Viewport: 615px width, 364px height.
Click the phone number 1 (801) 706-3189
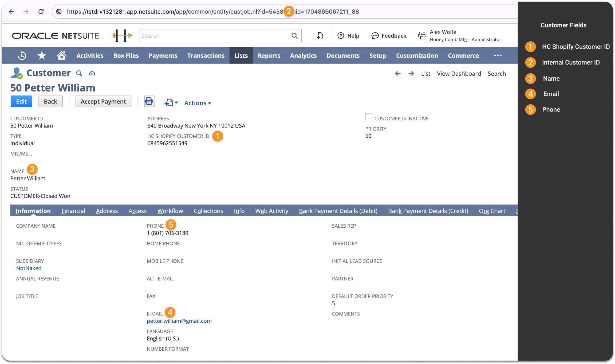pyautogui.click(x=167, y=233)
